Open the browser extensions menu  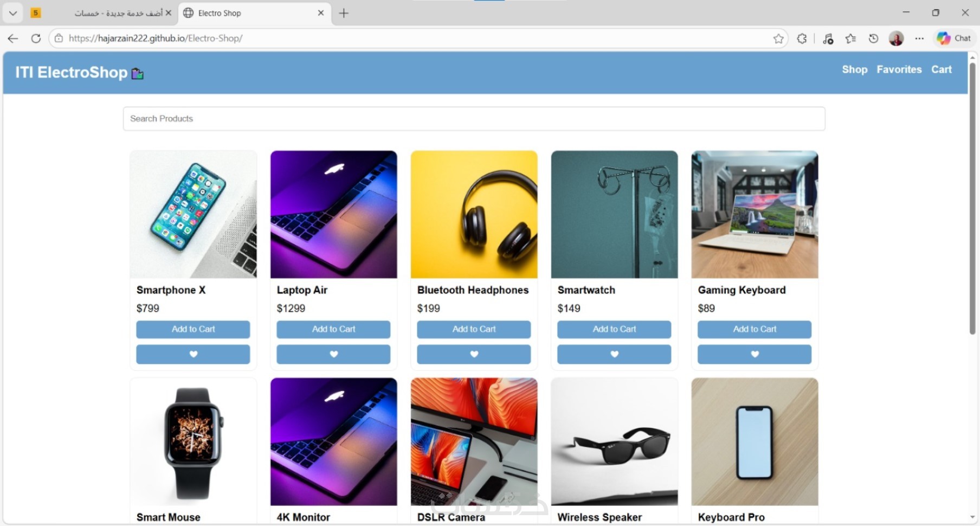pyautogui.click(x=802, y=39)
